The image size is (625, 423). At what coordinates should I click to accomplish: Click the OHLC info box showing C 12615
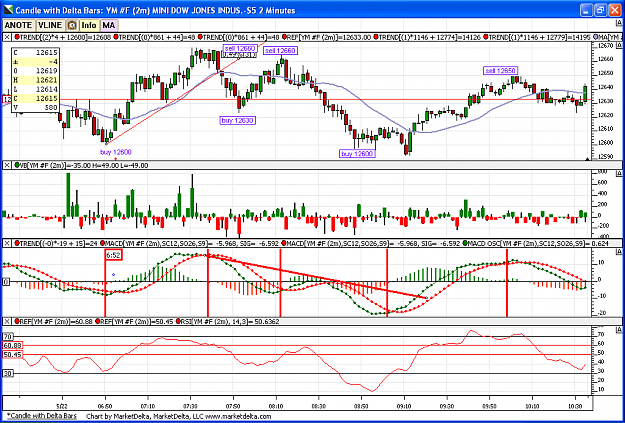point(36,79)
